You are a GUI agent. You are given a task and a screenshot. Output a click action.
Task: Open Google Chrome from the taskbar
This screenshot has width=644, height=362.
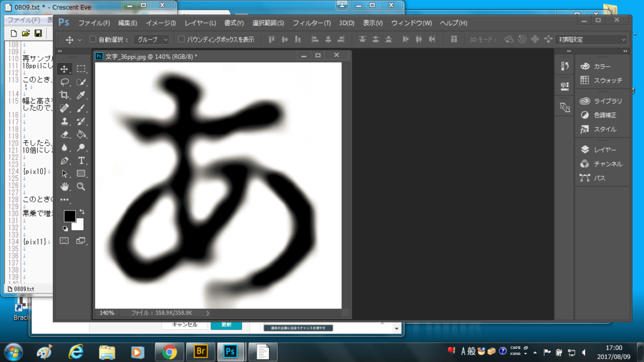click(x=169, y=352)
